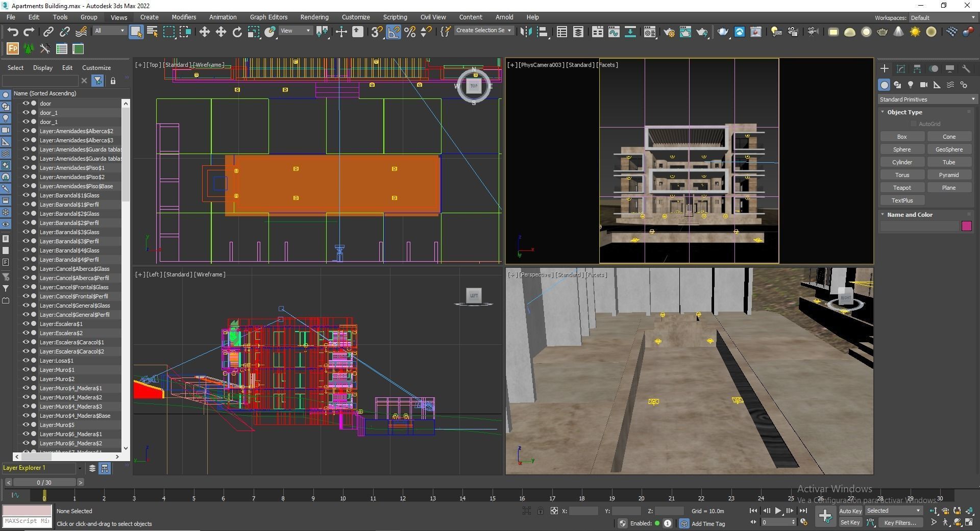Open the key filter 'Selected' dropdown
980x531 pixels.
point(893,511)
